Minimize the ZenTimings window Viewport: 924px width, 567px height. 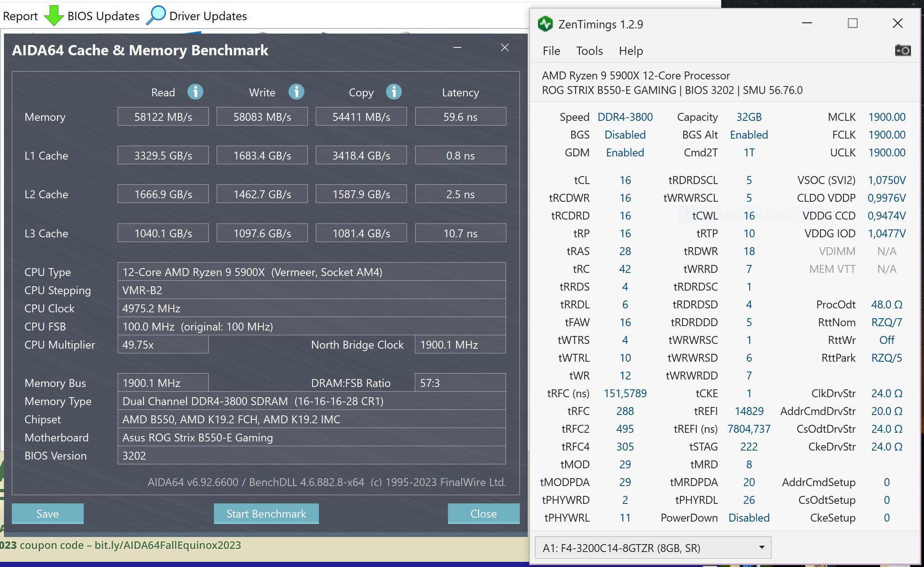(807, 23)
